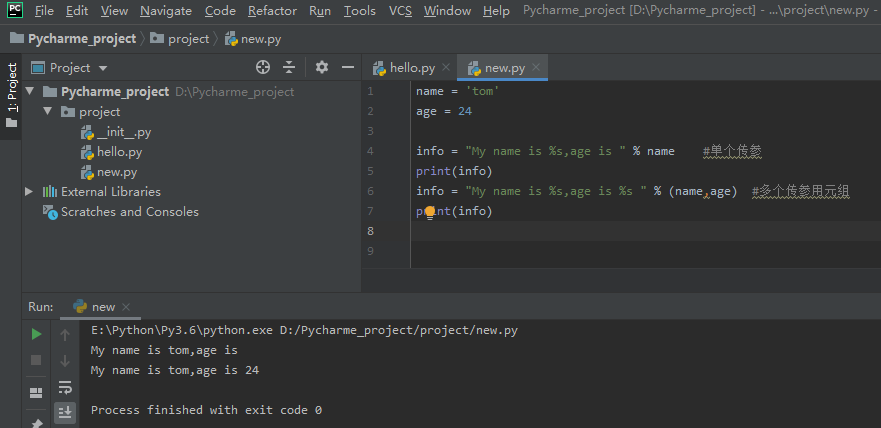The image size is (881, 428).
Task: Click Restore Layout icon in Run panel
Action: 36,393
